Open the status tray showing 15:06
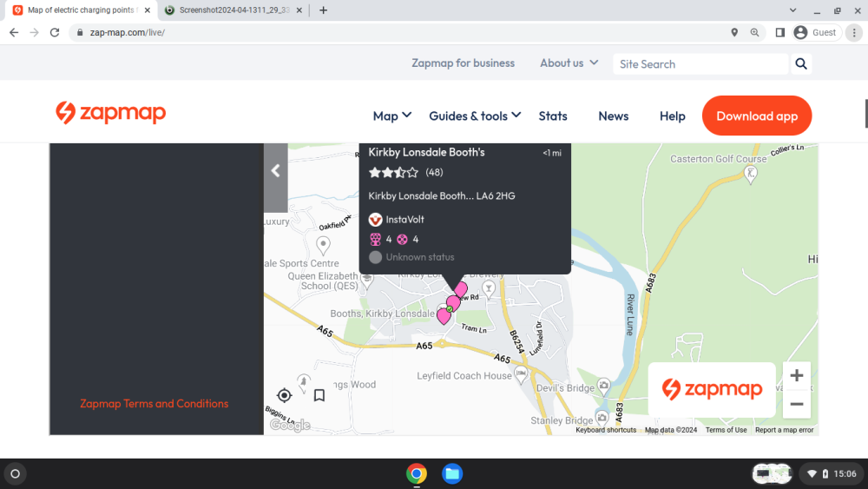868x489 pixels. point(832,474)
